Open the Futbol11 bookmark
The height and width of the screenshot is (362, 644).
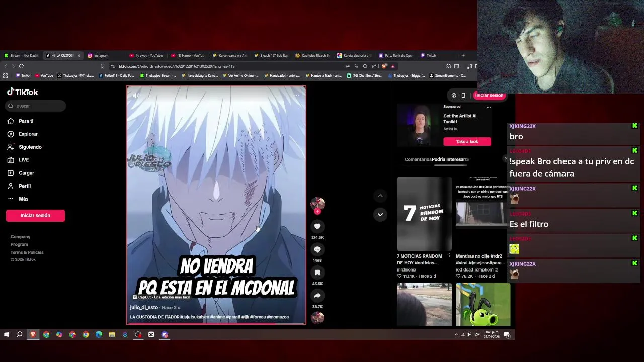[117, 76]
